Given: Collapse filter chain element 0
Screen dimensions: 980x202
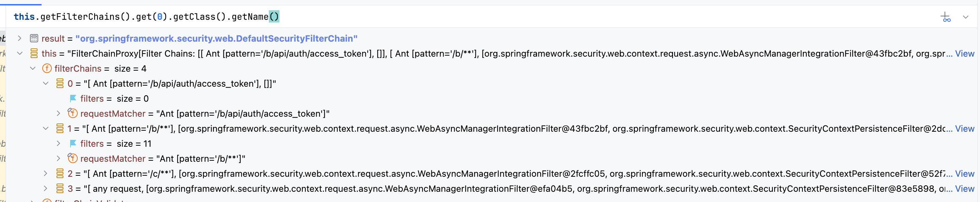Looking at the screenshot, I should [x=46, y=84].
